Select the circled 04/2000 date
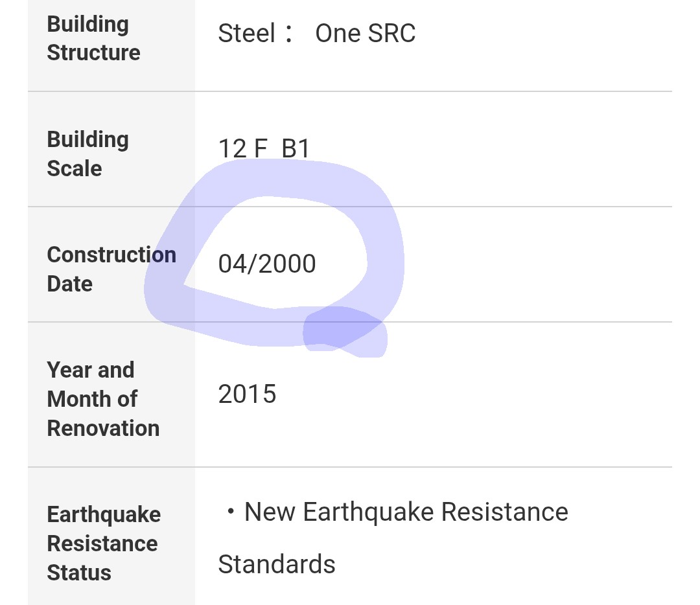 click(x=267, y=264)
